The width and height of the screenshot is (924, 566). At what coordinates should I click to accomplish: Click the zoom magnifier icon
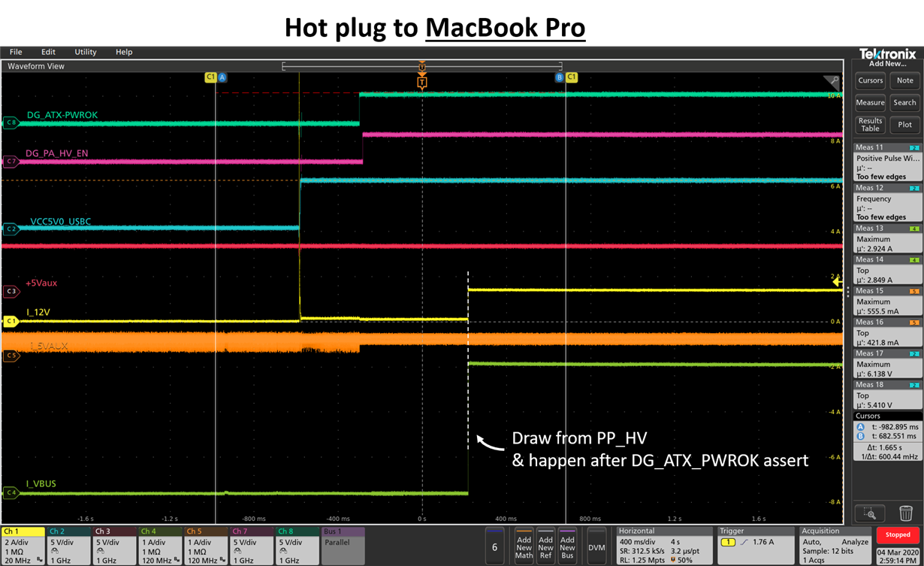click(x=870, y=513)
